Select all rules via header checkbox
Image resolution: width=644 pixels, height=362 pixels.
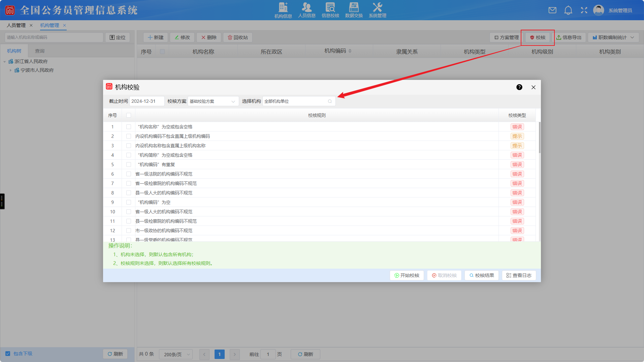129,115
